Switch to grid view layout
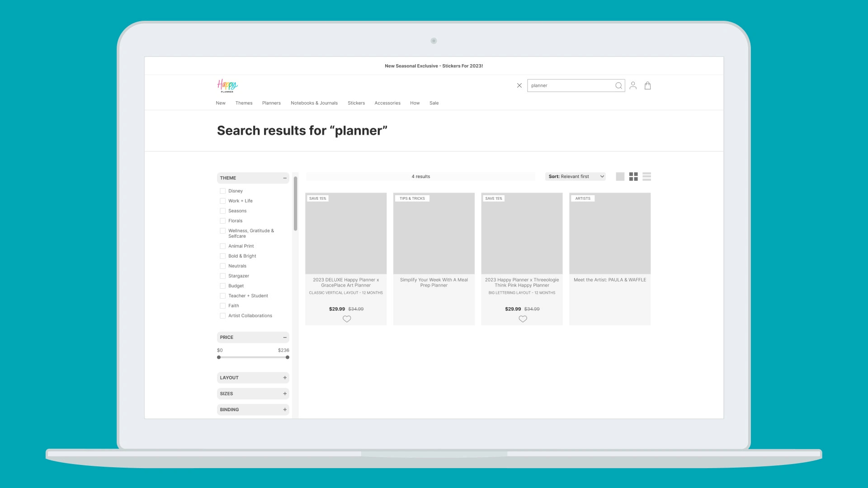This screenshot has height=488, width=868. 633,177
